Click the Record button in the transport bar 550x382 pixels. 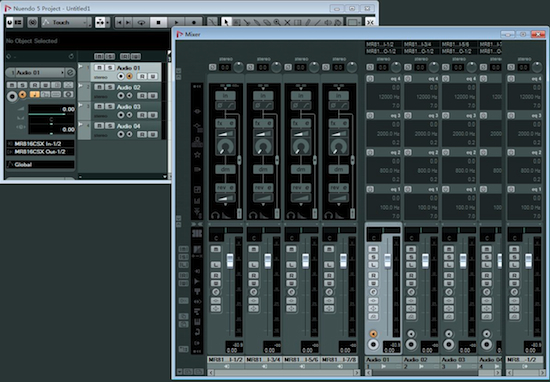(x=194, y=22)
